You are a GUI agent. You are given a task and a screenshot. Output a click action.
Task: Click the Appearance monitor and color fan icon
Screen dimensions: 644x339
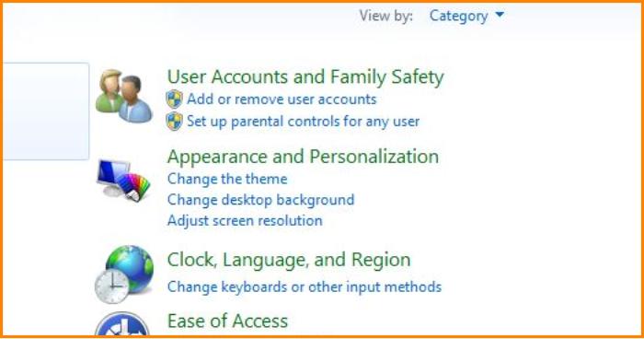tap(123, 181)
